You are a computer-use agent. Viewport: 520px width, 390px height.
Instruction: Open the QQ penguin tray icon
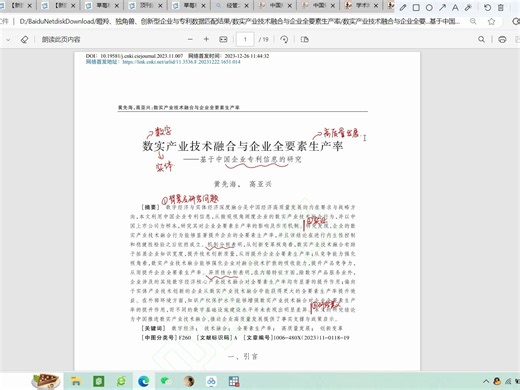pos(497,381)
